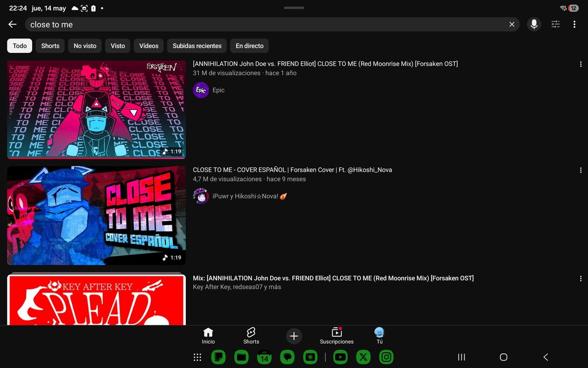
Task: Launch the file manager folder app
Action: pyautogui.click(x=241, y=357)
